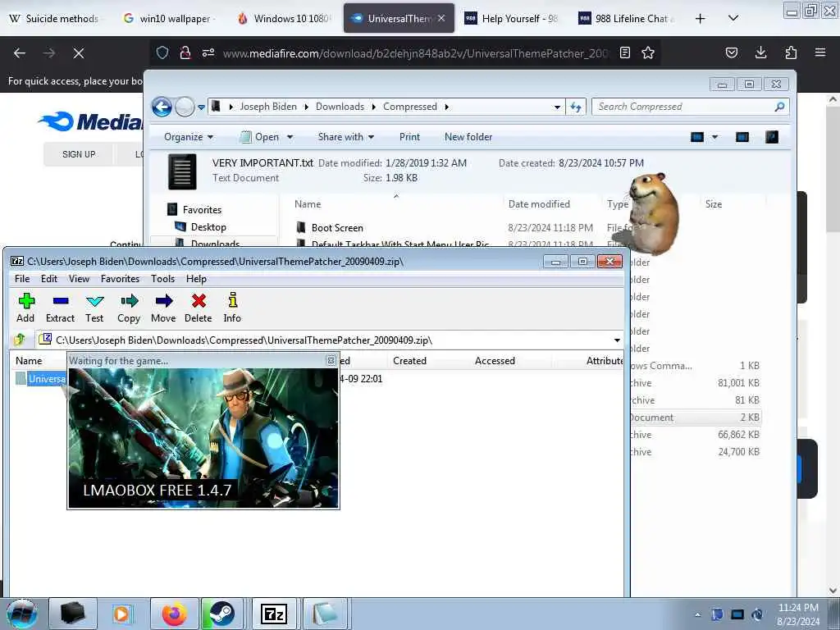Toggle Firefox reader view icon
Screen dimensions: 840x630
coord(624,52)
